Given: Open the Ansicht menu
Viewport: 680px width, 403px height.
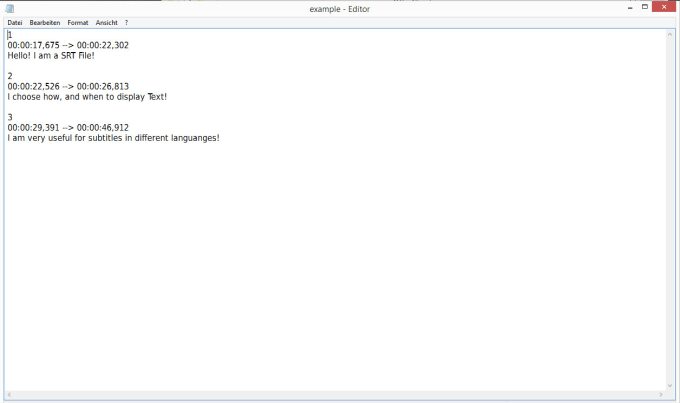Looking at the screenshot, I should coord(106,22).
